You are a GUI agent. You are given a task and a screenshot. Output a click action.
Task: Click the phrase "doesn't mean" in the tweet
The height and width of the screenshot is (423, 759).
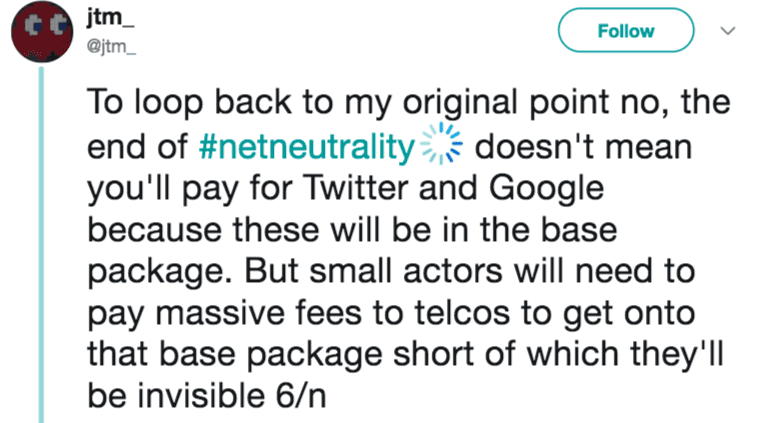583,147
